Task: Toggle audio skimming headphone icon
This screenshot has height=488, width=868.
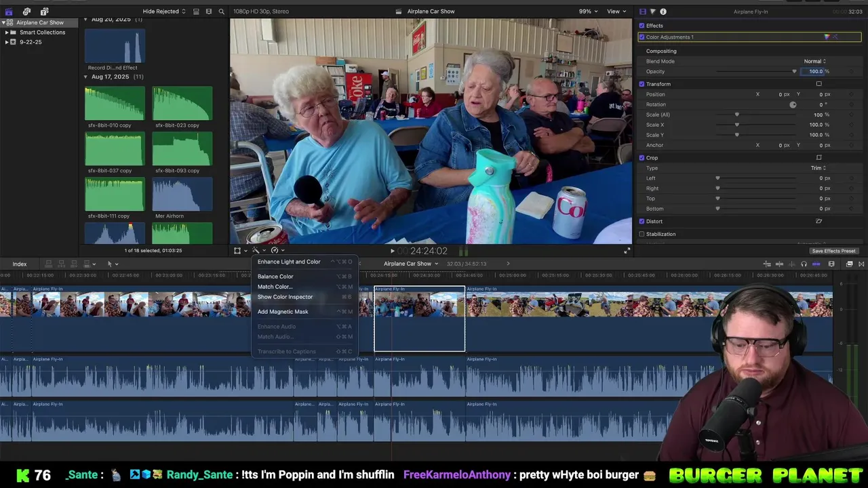Action: 804,264
